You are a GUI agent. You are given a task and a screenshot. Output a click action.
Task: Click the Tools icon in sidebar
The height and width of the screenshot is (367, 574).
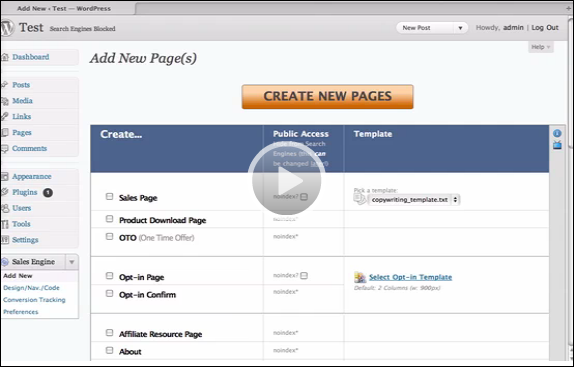5,224
